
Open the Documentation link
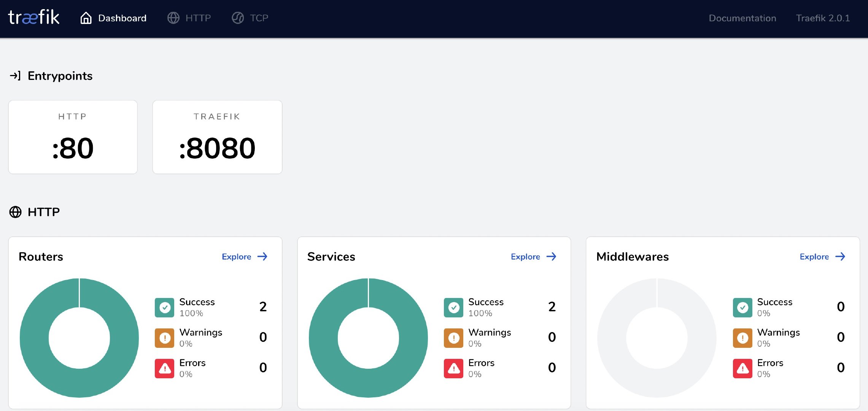(x=742, y=18)
